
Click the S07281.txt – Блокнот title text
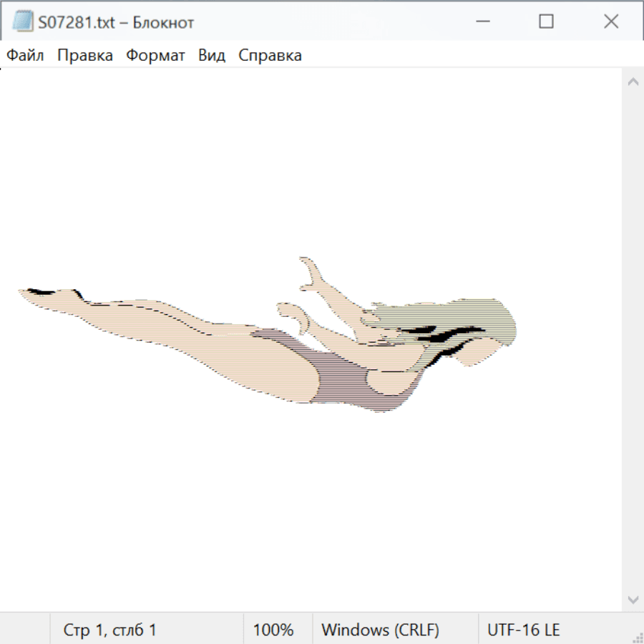116,22
